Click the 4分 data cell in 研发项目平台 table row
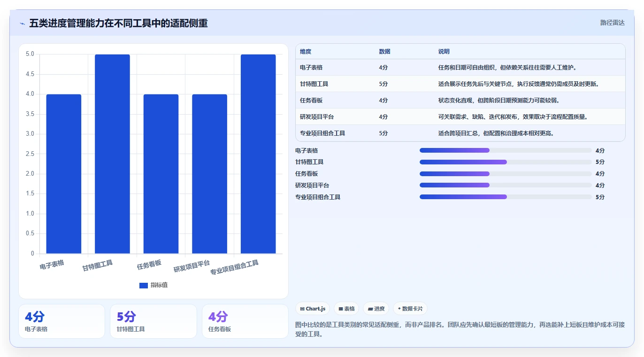This screenshot has width=644, height=357. [x=383, y=116]
